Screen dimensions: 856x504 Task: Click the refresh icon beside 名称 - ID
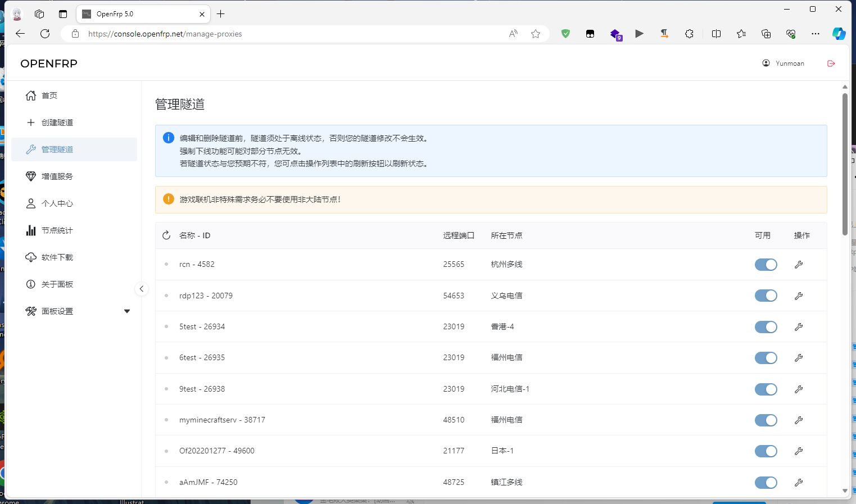click(166, 235)
